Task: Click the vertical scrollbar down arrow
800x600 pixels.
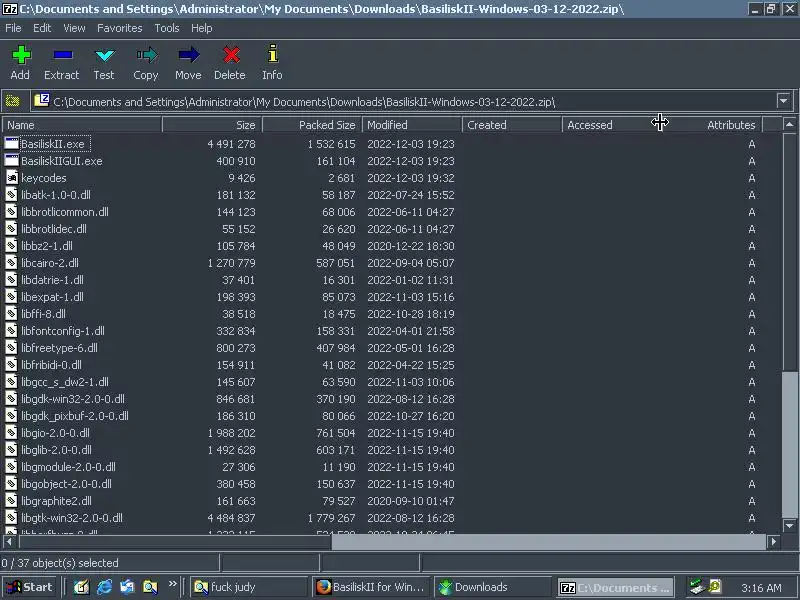Action: pos(789,525)
